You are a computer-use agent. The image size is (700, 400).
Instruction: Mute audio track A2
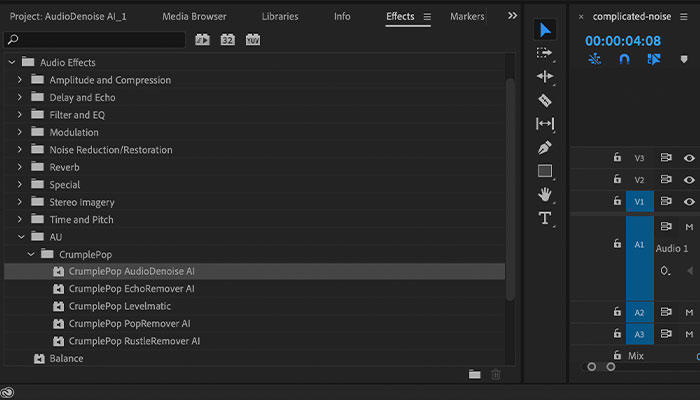[689, 312]
